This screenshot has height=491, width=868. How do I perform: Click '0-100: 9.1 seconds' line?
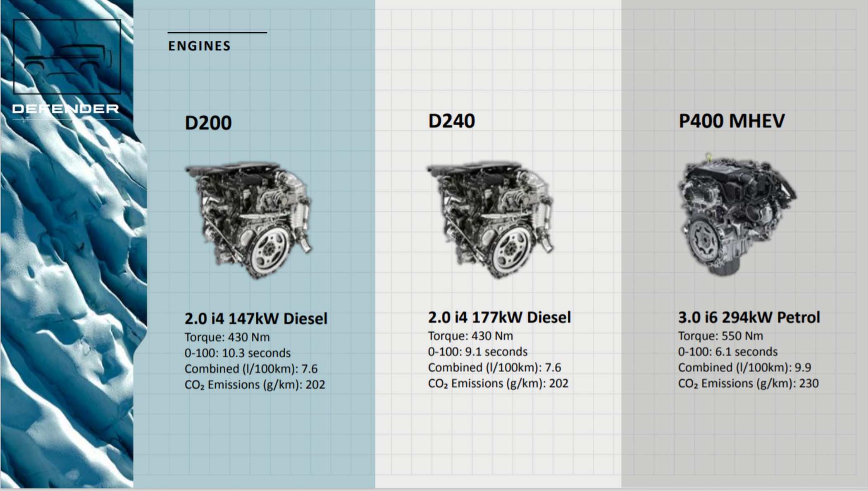[x=477, y=352]
